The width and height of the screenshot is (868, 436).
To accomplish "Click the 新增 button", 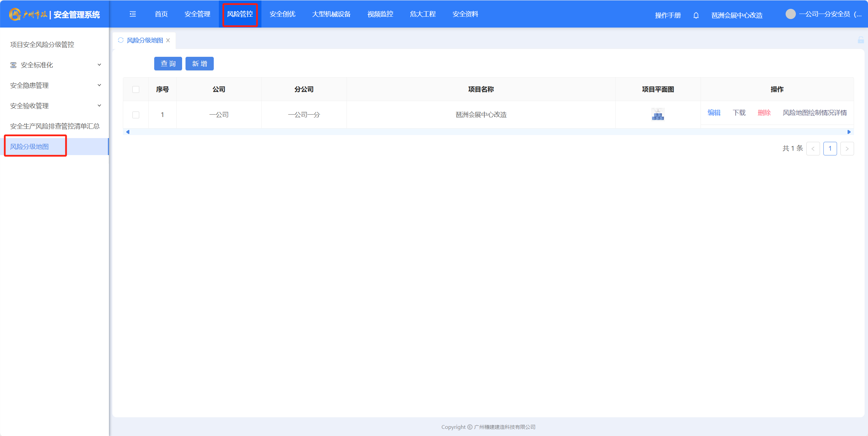I will pos(199,64).
